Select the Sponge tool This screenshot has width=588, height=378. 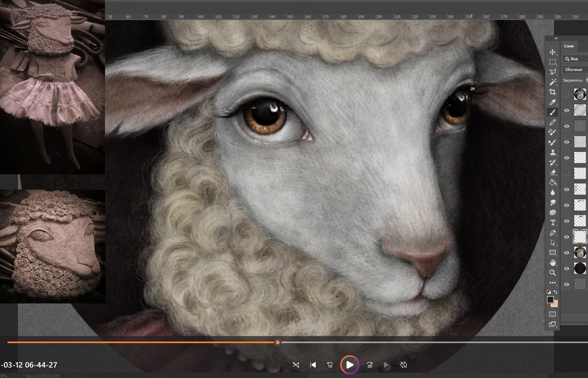(553, 213)
